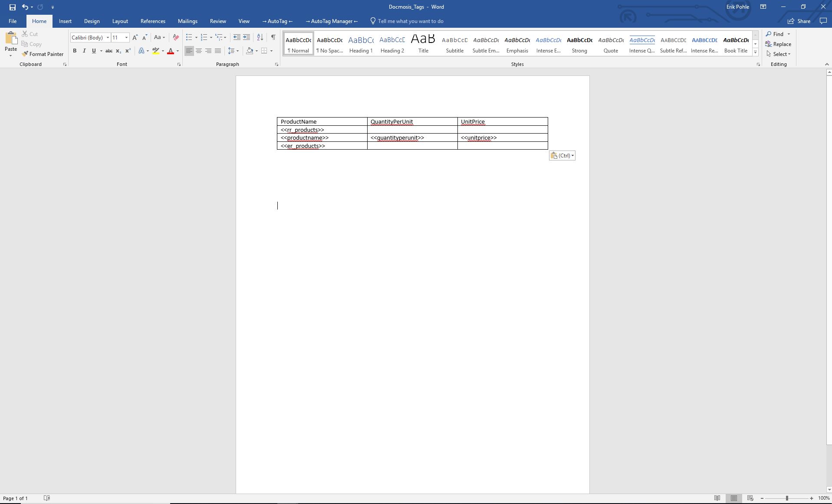Screen dimensions: 832x504
Task: Increase the font size
Action: point(135,38)
